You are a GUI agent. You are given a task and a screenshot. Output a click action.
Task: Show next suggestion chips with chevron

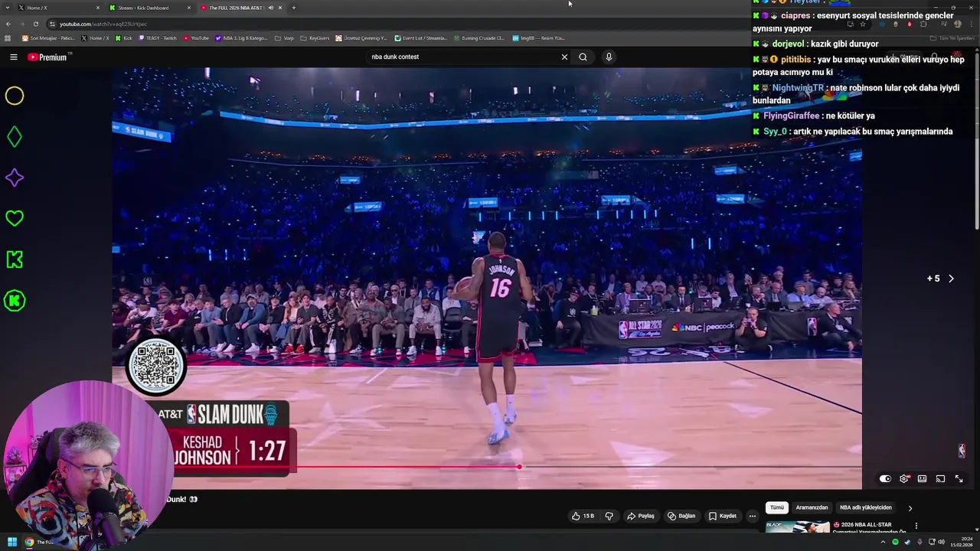coord(910,507)
